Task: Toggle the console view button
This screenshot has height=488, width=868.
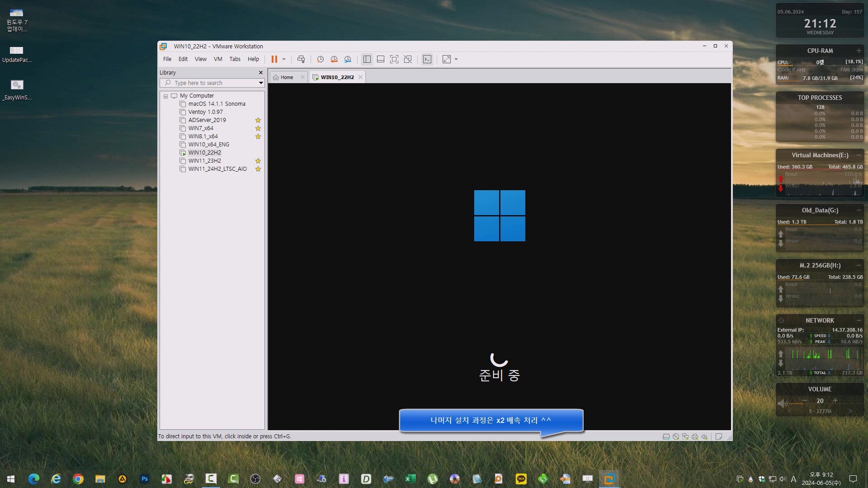Action: coord(427,59)
